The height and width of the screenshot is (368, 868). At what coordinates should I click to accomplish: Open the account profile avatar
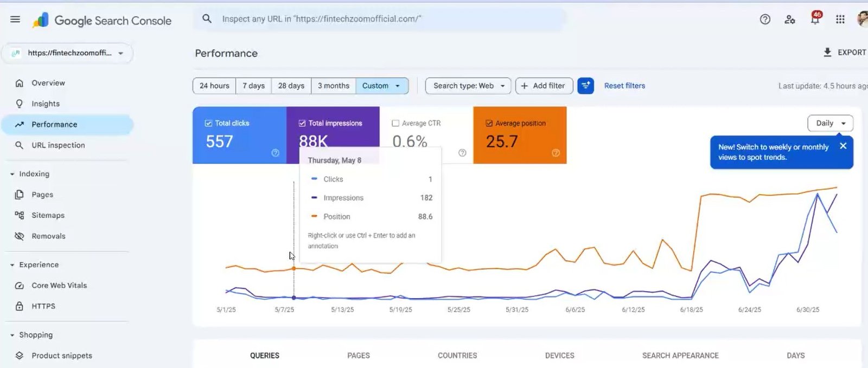coord(863,19)
